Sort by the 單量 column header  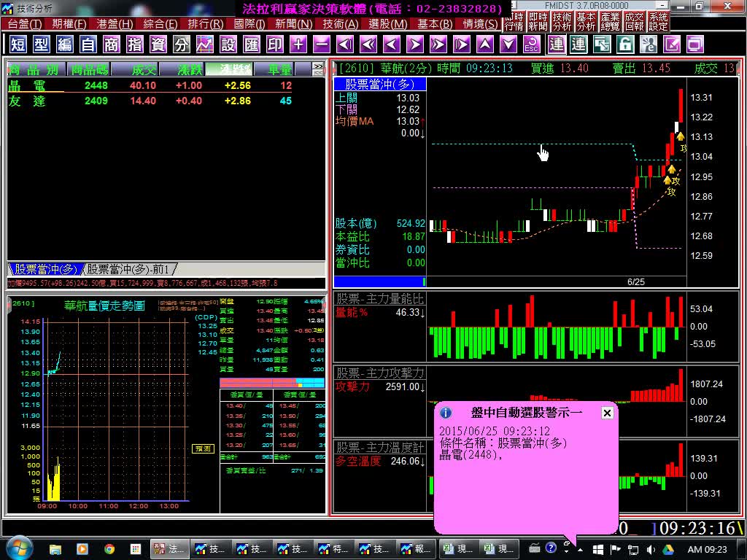pos(274,69)
